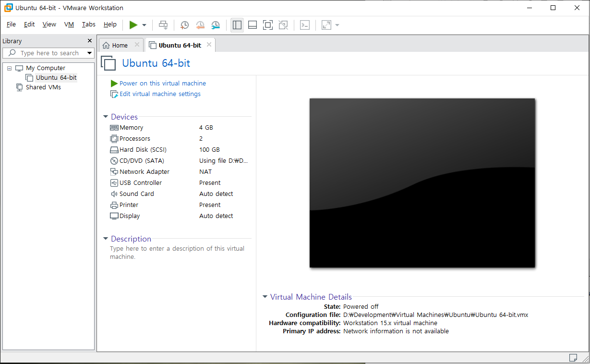Click the stretch guest display icon
590x364 pixels.
(326, 25)
